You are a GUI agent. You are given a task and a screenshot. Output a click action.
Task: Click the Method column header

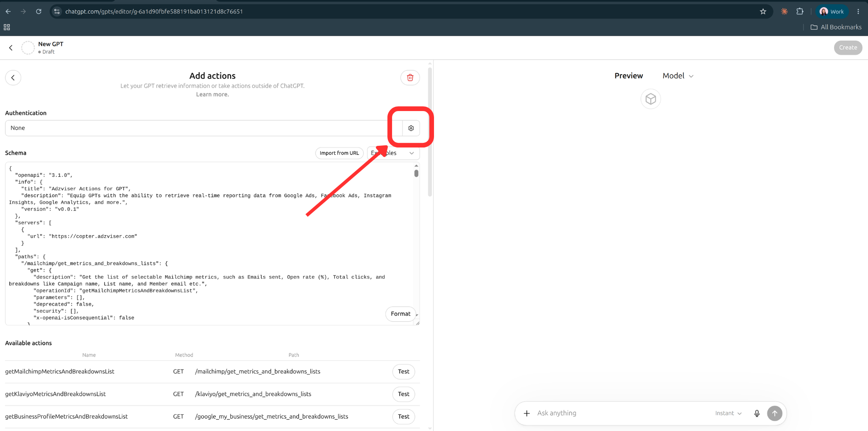184,355
